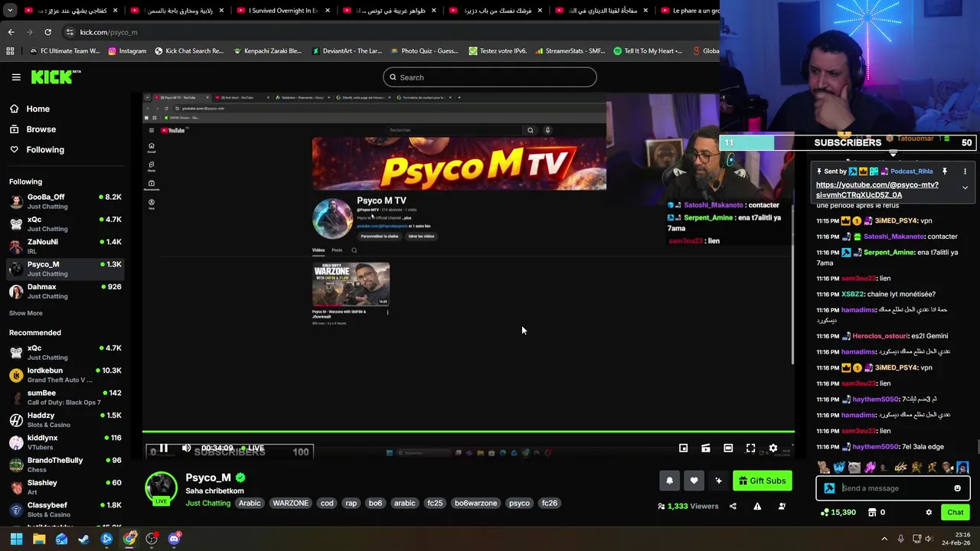Select the Arabic tag
980x551 pixels.
click(x=250, y=503)
